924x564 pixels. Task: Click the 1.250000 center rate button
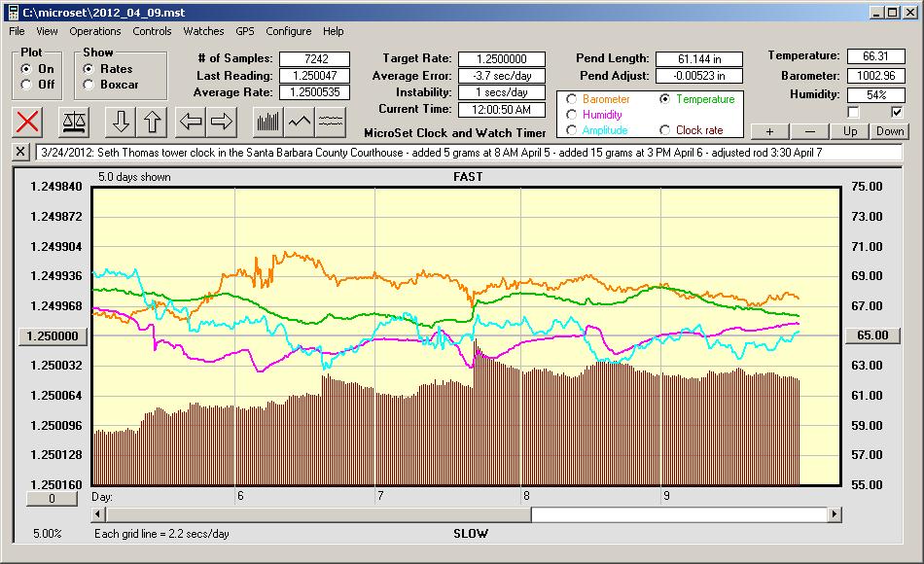53,335
